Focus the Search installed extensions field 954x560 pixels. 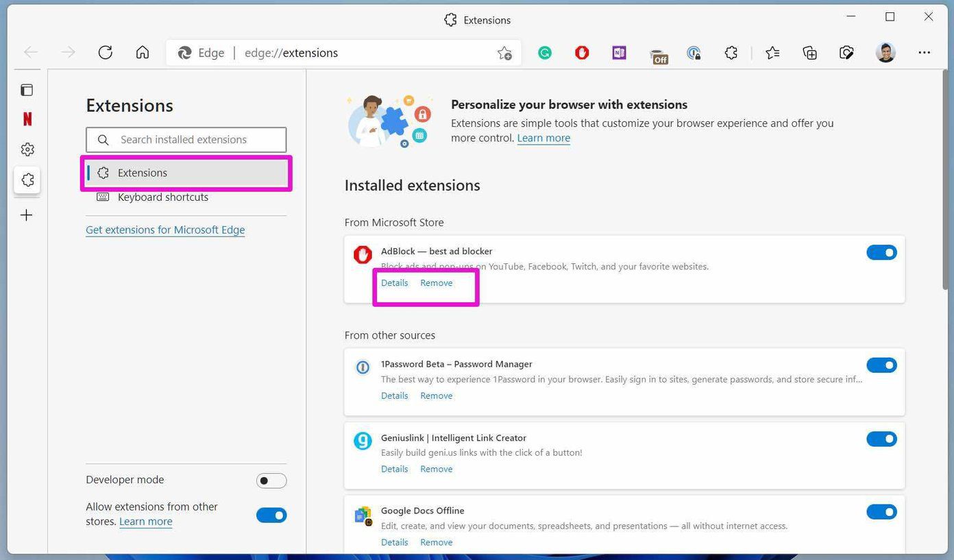pyautogui.click(x=186, y=140)
